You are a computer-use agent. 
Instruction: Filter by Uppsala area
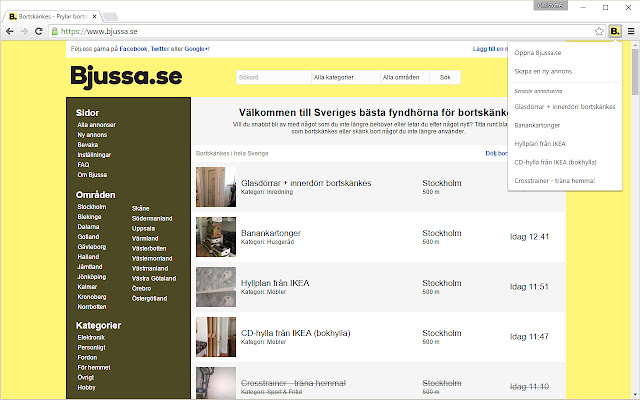coord(143,229)
